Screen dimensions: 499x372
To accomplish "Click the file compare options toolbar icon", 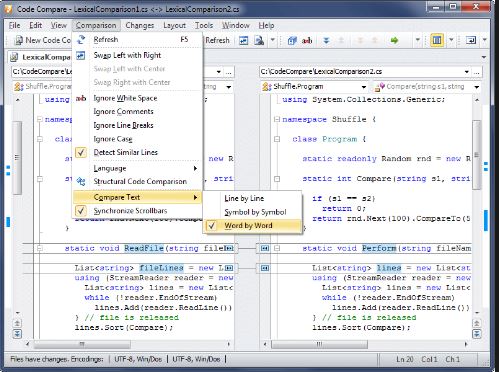I will pos(259,41).
